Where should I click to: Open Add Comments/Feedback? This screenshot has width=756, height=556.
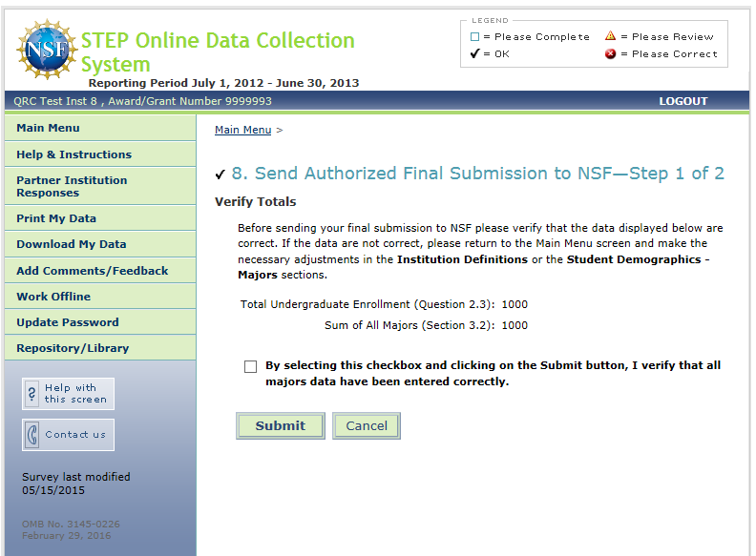100,271
